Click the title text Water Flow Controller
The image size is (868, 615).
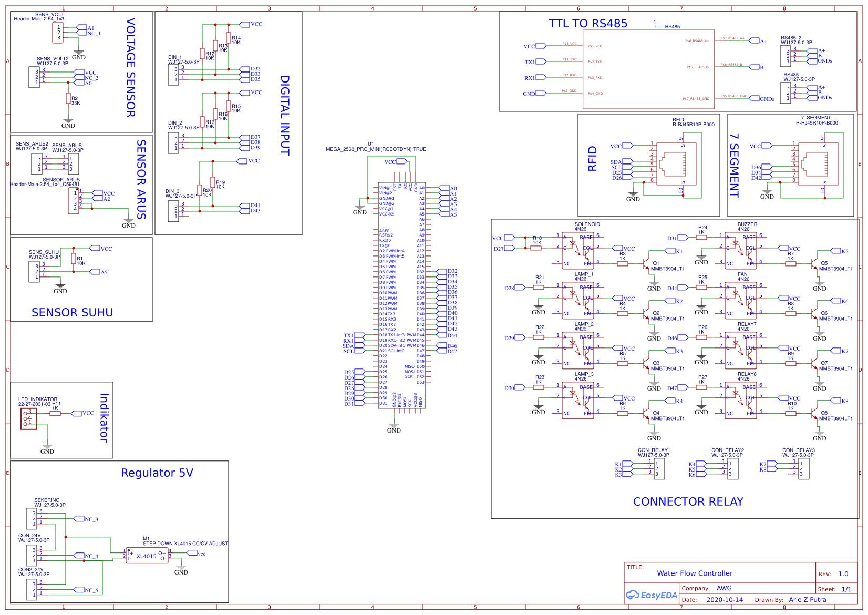(695, 573)
